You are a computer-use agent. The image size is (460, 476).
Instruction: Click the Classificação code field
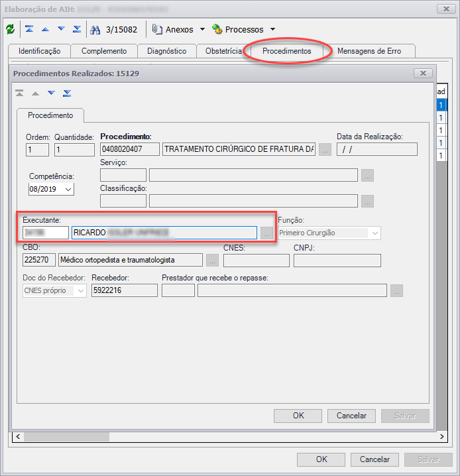pyautogui.click(x=123, y=201)
